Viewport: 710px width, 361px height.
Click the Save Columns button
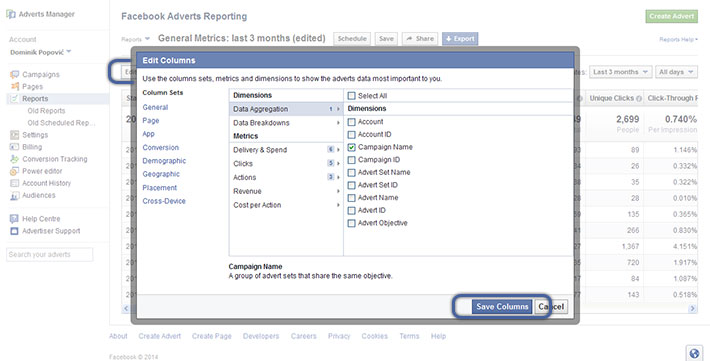coord(502,307)
